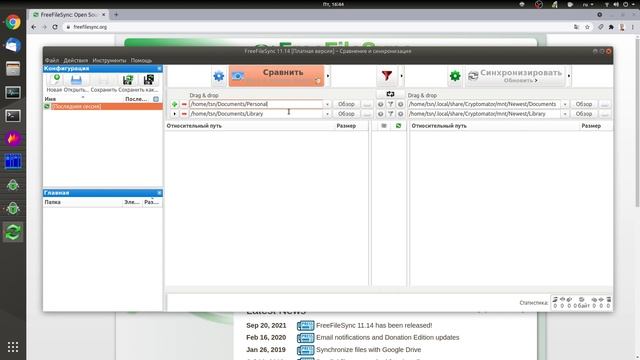Click the /home/tsn/Documents/Personal path field
Viewport: 640px width, 360px height.
pyautogui.click(x=256, y=104)
